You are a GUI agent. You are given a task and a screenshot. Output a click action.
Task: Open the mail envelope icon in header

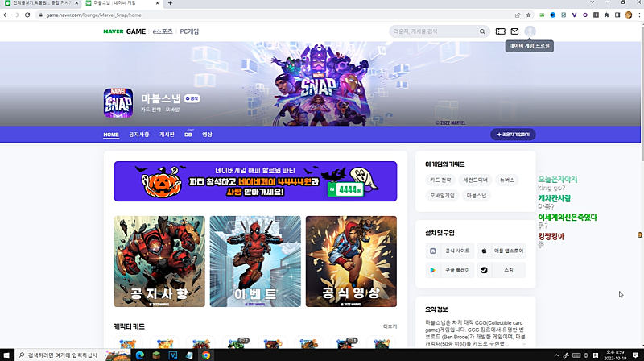click(x=514, y=31)
